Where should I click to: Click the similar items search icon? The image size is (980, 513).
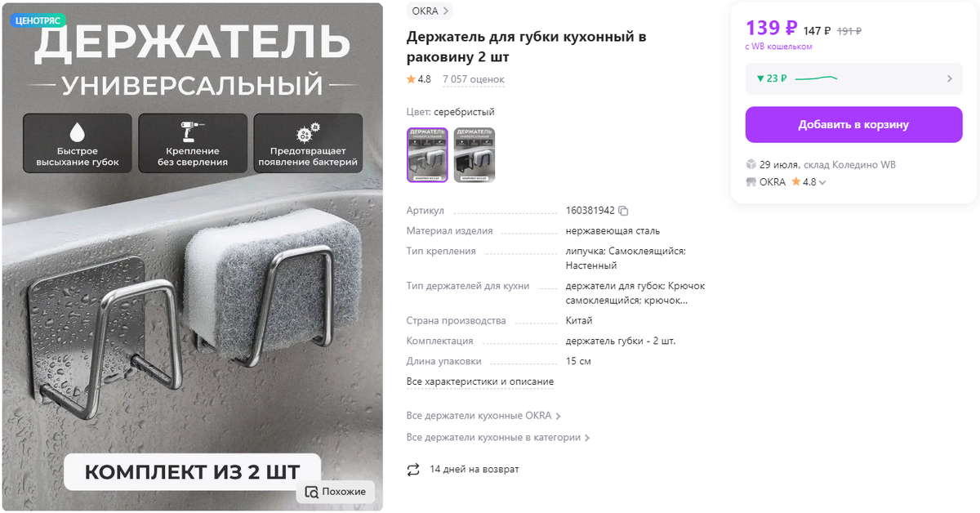[x=311, y=492]
